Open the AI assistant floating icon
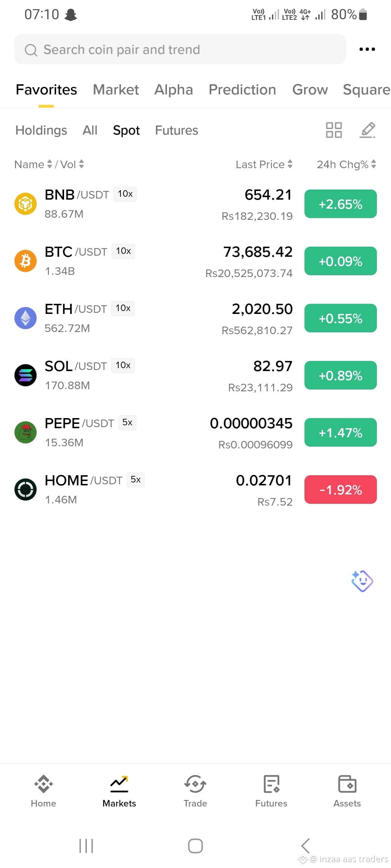The height and width of the screenshot is (868, 391). 362,581
